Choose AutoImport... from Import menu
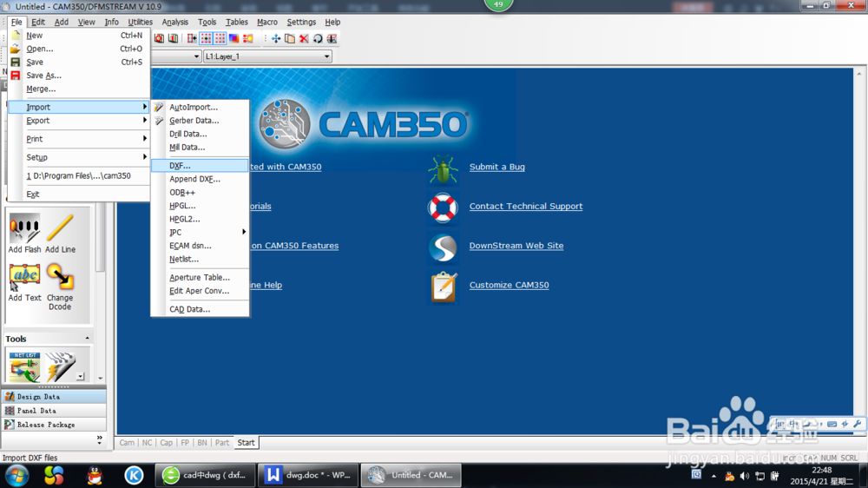The width and height of the screenshot is (868, 488). (x=200, y=107)
